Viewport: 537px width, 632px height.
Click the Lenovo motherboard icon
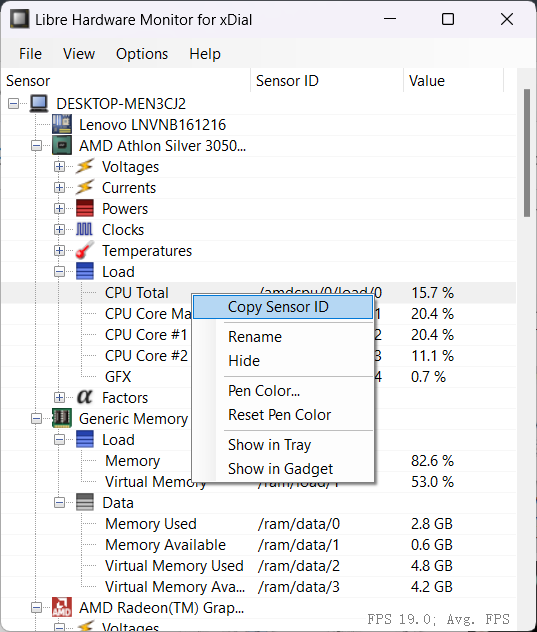62,124
